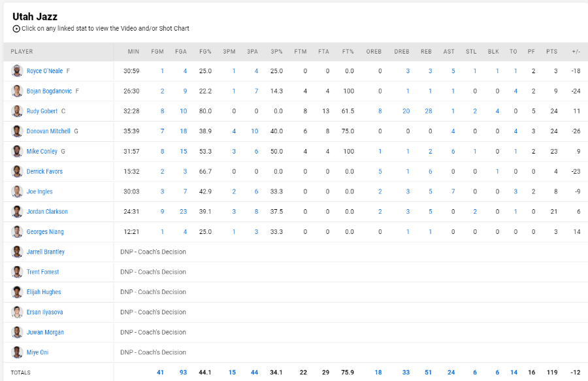Screen dimensions: 588x381
Task: Open Juwan Morgan's player page
Action: (x=45, y=332)
